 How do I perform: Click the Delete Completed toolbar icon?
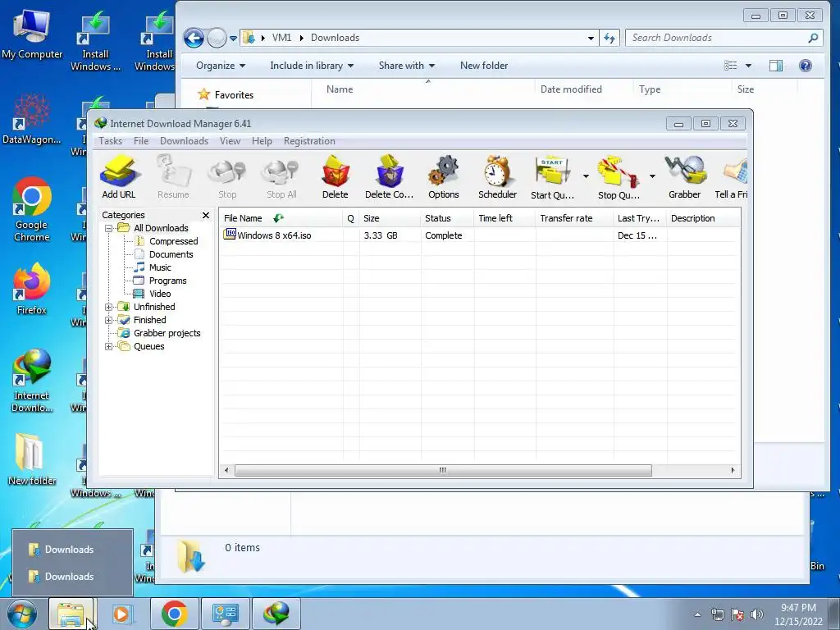390,177
